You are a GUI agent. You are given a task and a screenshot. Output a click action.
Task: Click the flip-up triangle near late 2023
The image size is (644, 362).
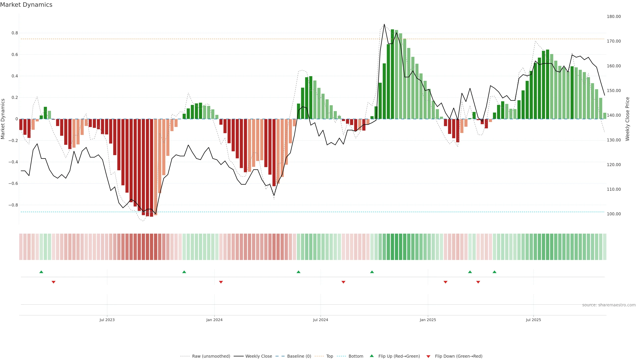point(184,272)
